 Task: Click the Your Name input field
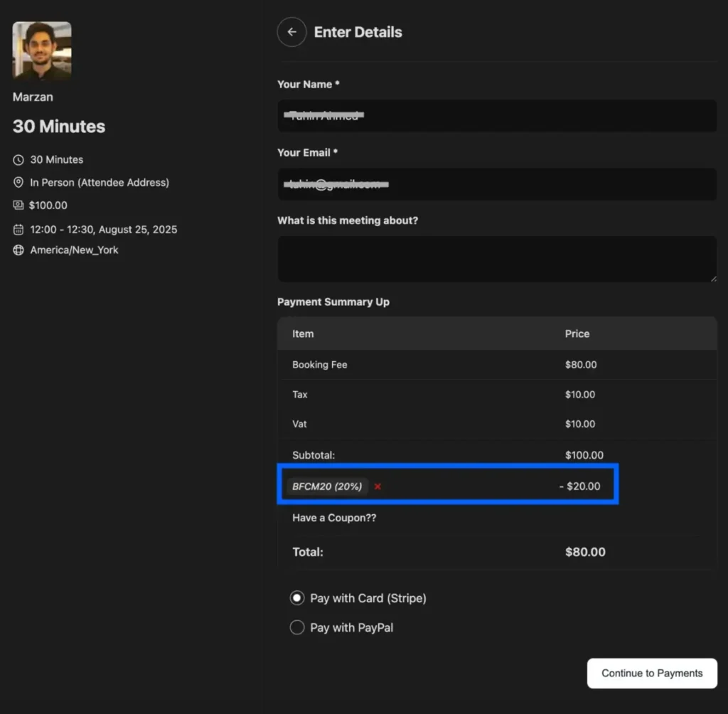pyautogui.click(x=496, y=115)
